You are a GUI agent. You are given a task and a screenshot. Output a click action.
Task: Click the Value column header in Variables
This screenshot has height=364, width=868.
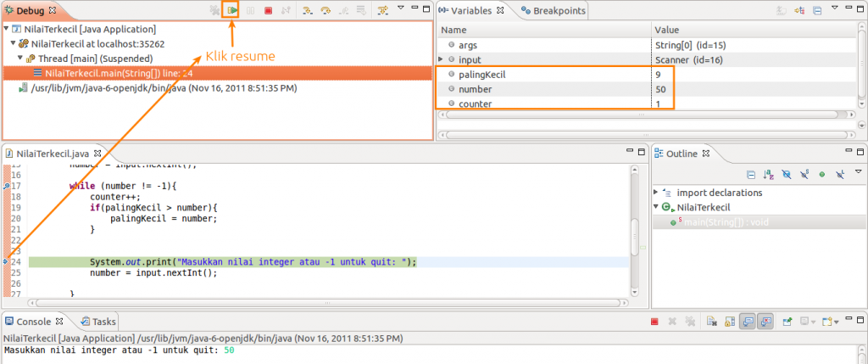coord(754,30)
